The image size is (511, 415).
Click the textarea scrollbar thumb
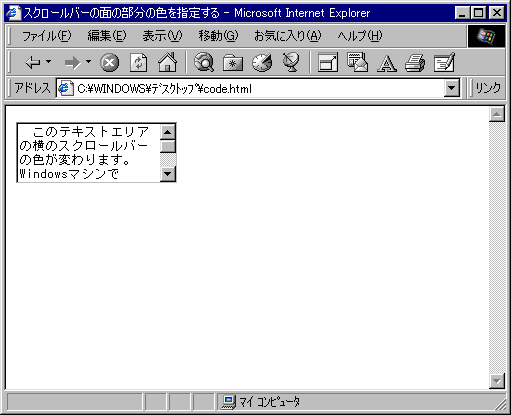point(168,146)
